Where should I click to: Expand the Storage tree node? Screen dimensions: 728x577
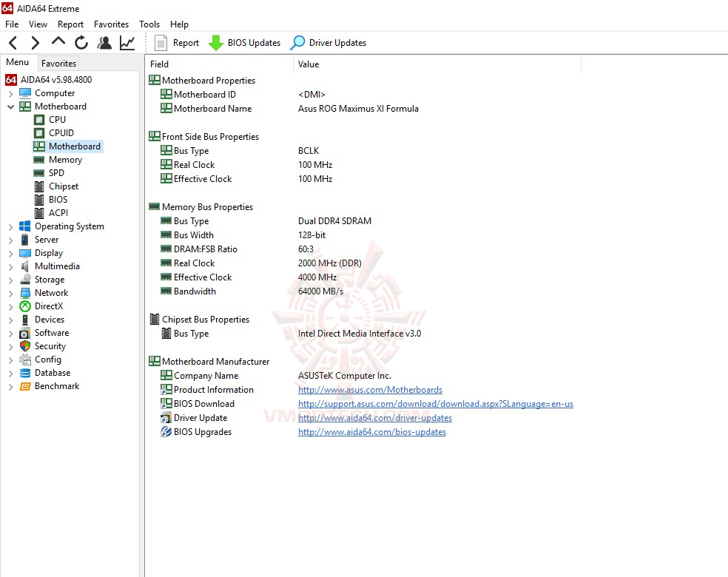tap(10, 280)
